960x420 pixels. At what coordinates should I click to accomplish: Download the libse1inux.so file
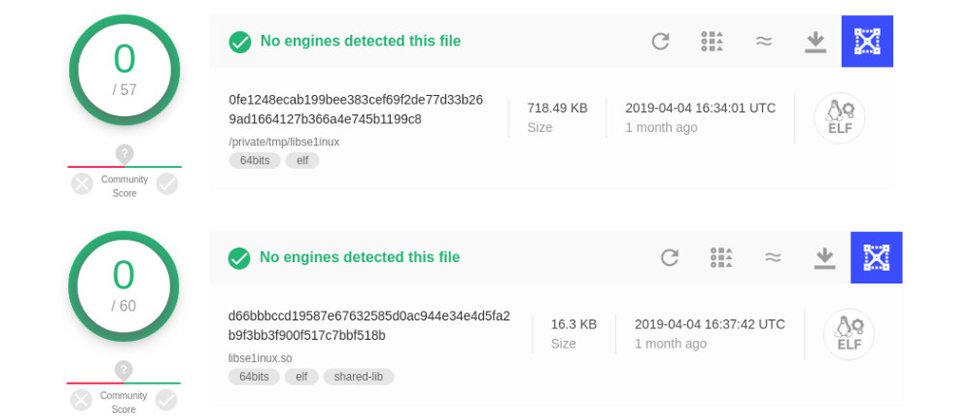(825, 258)
